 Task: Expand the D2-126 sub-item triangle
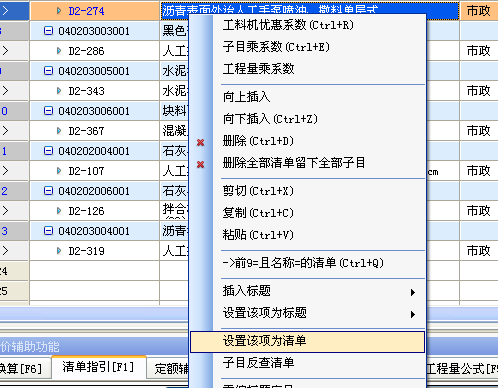click(59, 211)
